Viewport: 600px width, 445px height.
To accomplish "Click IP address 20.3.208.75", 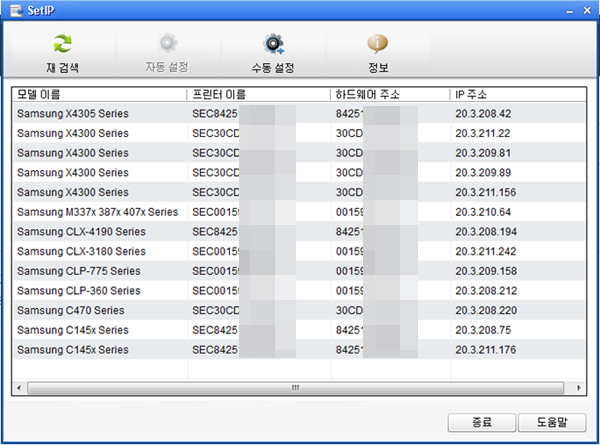I will coord(483,330).
